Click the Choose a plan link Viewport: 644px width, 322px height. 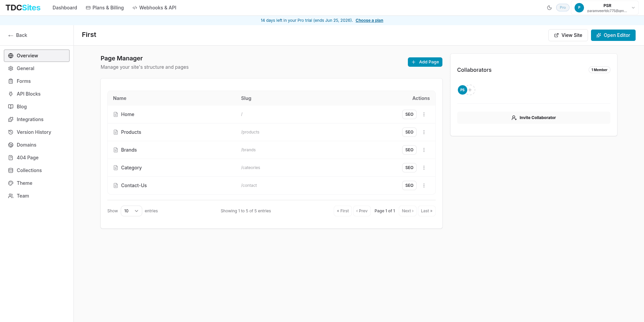coord(369,20)
